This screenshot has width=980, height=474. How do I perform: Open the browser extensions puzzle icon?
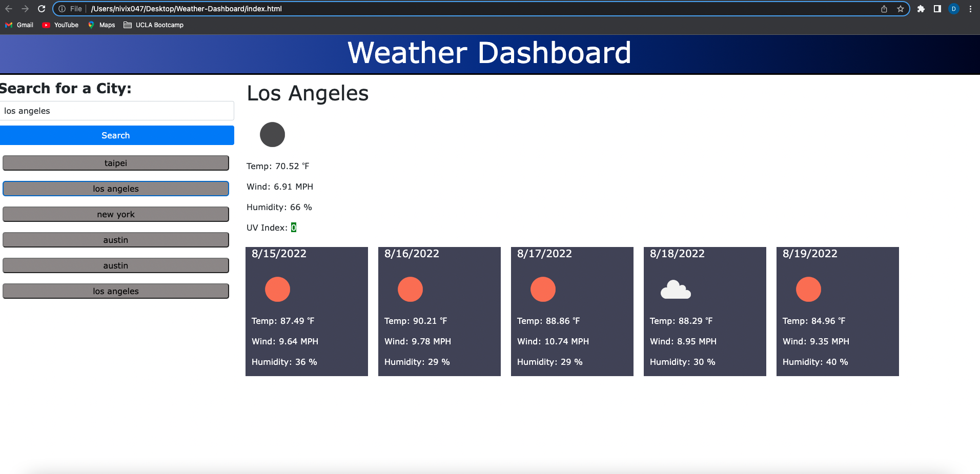pos(921,9)
